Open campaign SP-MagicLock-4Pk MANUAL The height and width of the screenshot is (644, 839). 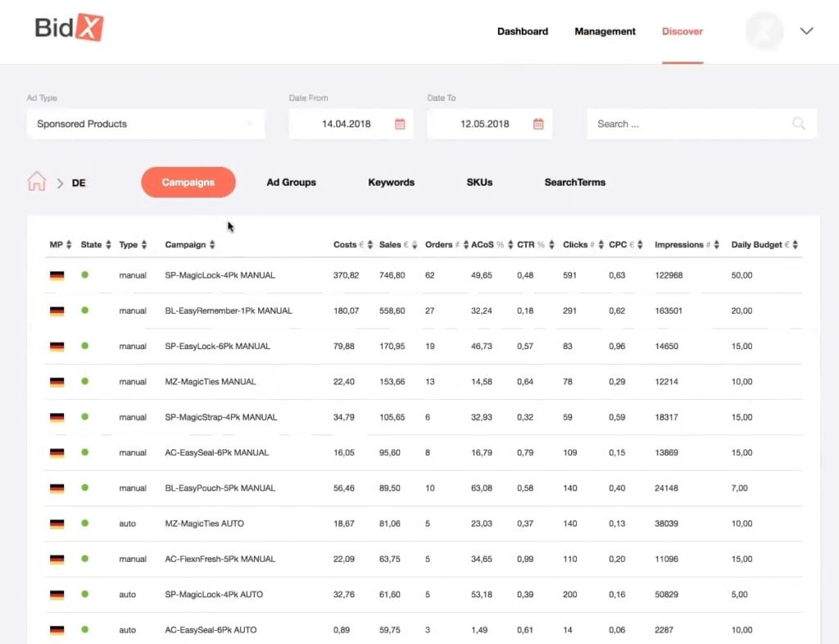tap(220, 275)
